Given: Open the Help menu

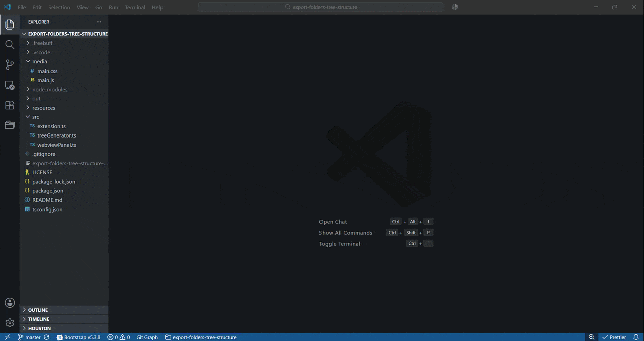Looking at the screenshot, I should pos(157,7).
